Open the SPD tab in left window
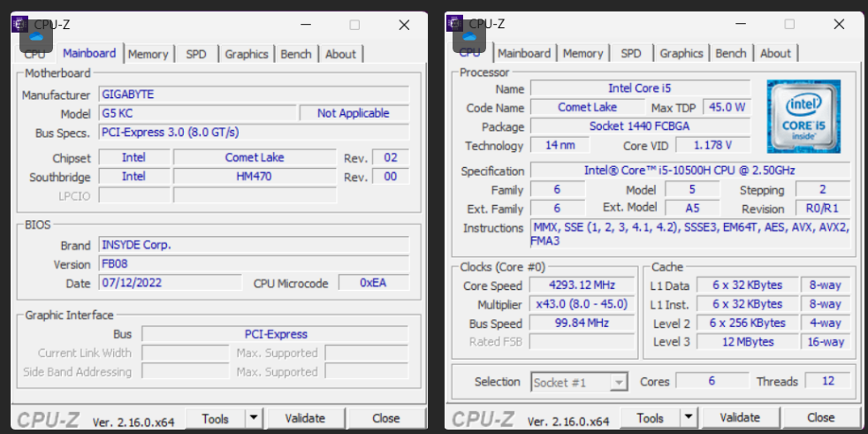Image resolution: width=868 pixels, height=434 pixels. point(196,54)
